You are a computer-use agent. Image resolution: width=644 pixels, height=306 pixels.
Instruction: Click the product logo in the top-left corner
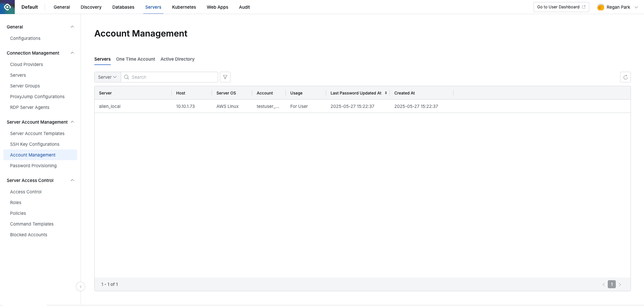(x=7, y=7)
